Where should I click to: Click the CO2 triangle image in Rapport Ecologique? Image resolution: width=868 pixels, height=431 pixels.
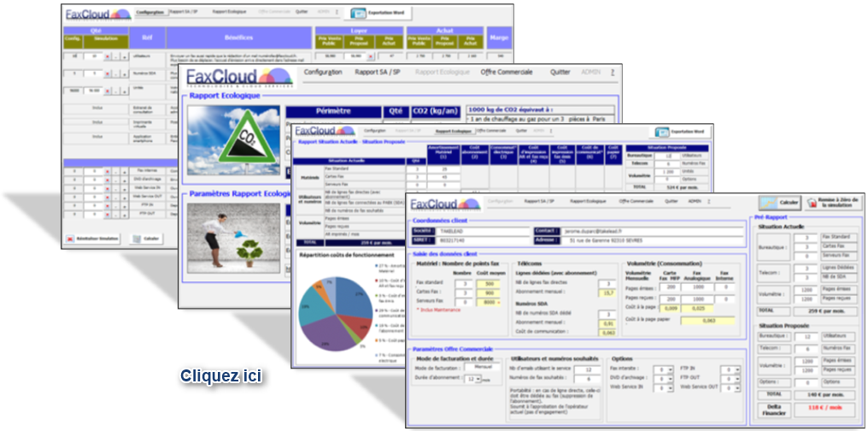point(233,140)
